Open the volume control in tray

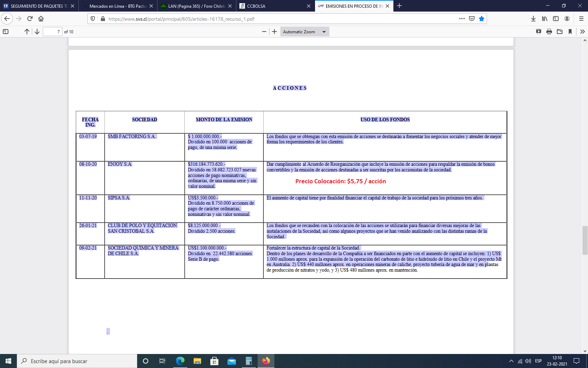click(x=528, y=361)
